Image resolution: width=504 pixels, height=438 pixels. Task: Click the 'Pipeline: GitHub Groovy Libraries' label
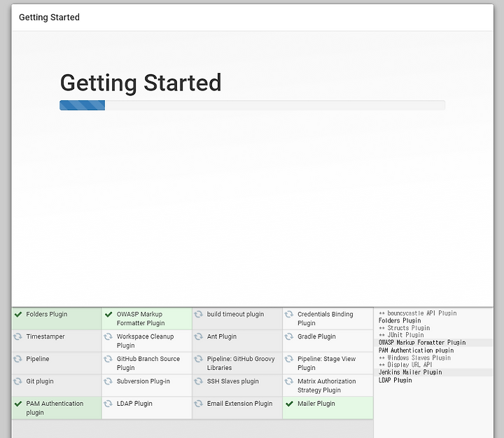click(240, 363)
